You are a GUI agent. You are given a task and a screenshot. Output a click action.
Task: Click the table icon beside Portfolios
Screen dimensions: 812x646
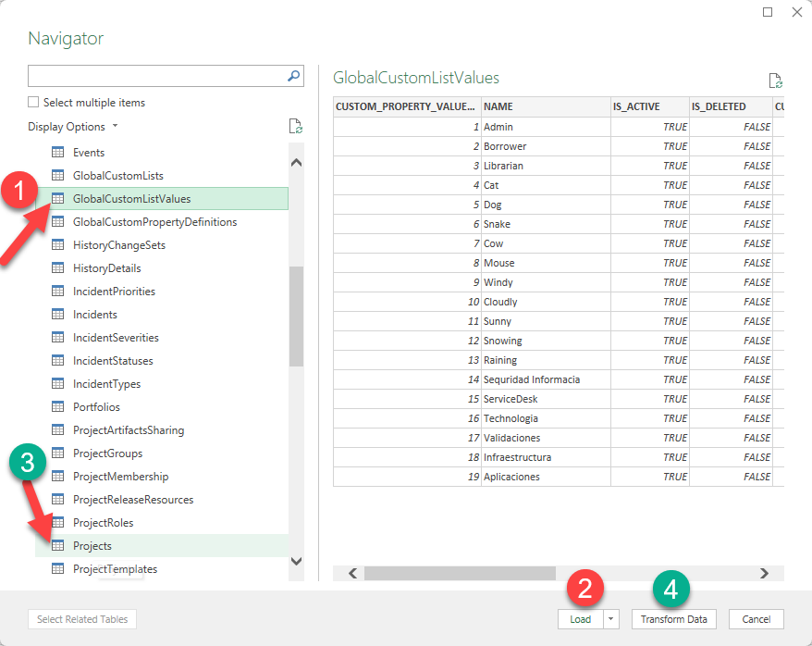click(x=57, y=407)
